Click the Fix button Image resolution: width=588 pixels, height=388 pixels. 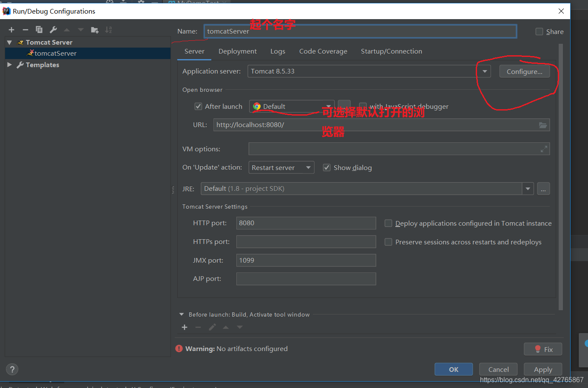click(543, 349)
